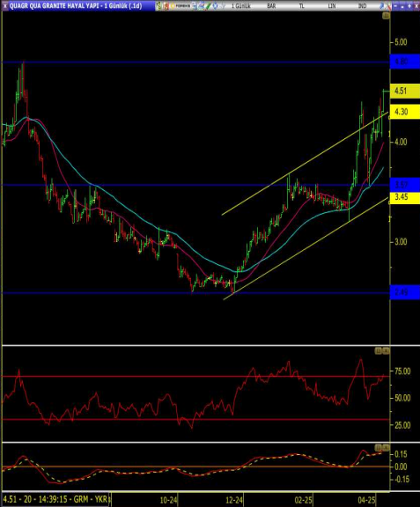Click the yellow 4.51 current price label
Image resolution: width=420 pixels, height=507 pixels.
[x=405, y=91]
